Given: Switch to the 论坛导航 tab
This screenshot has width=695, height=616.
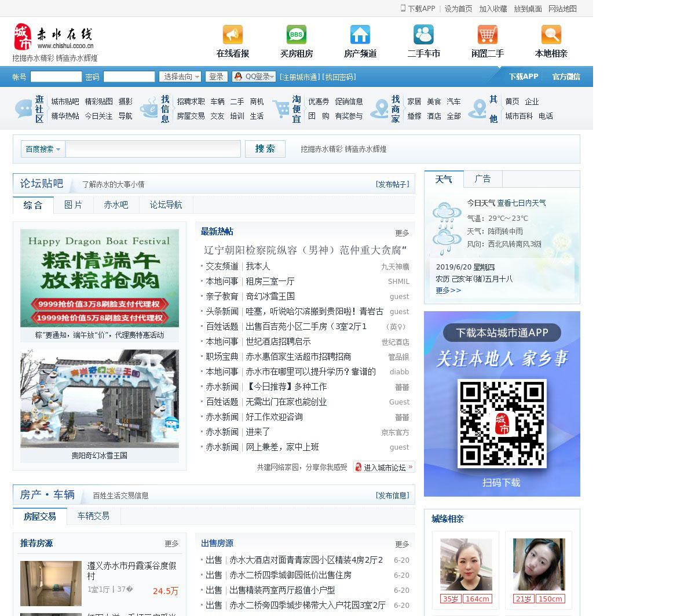Looking at the screenshot, I should pyautogui.click(x=166, y=205).
